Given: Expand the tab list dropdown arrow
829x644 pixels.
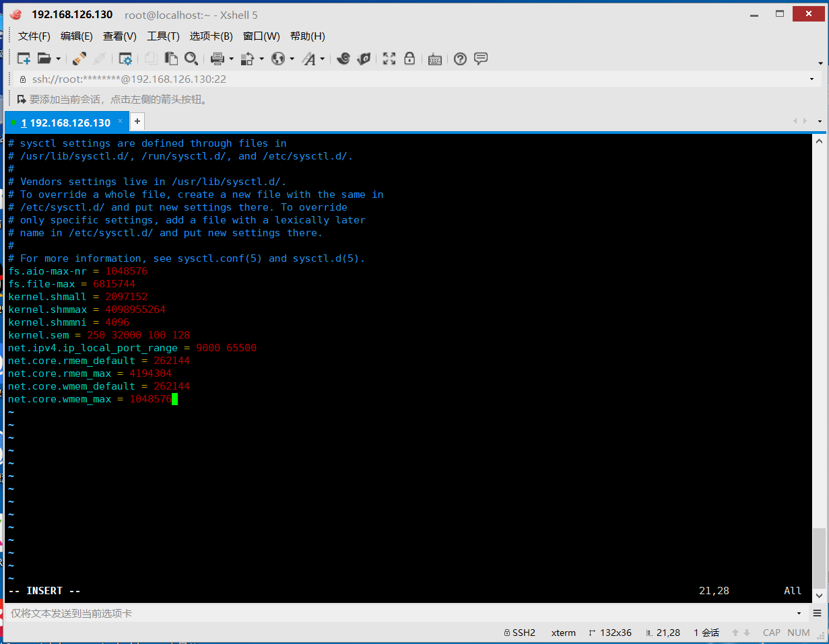Looking at the screenshot, I should tap(820, 122).
